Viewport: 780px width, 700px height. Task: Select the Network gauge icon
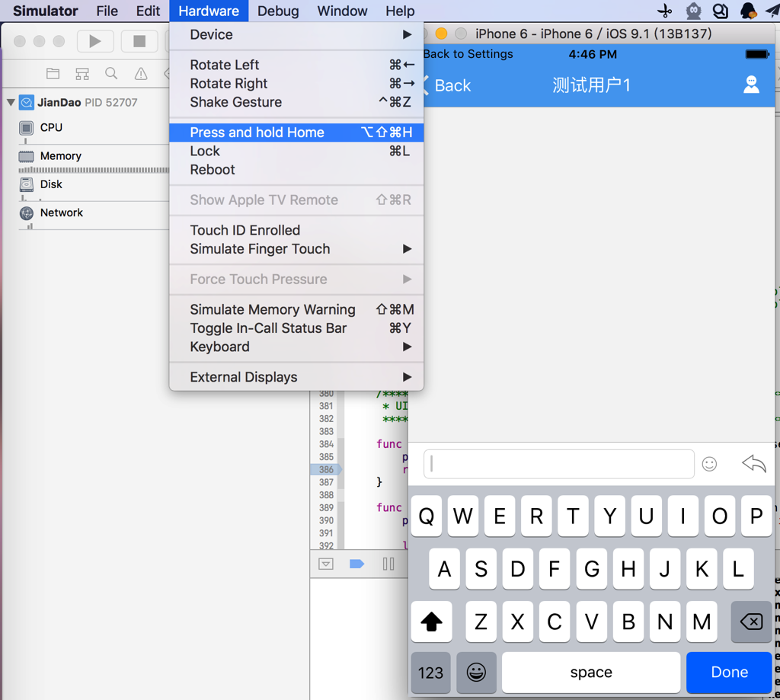pyautogui.click(x=27, y=213)
